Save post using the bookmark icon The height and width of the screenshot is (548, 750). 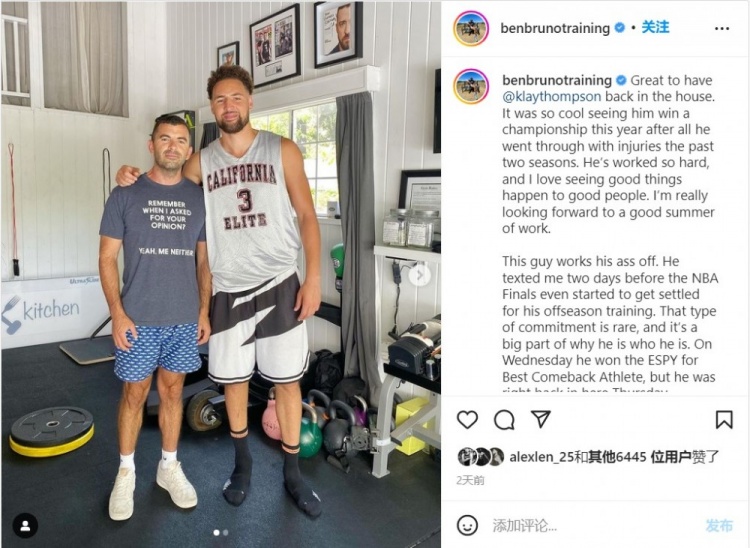724,419
